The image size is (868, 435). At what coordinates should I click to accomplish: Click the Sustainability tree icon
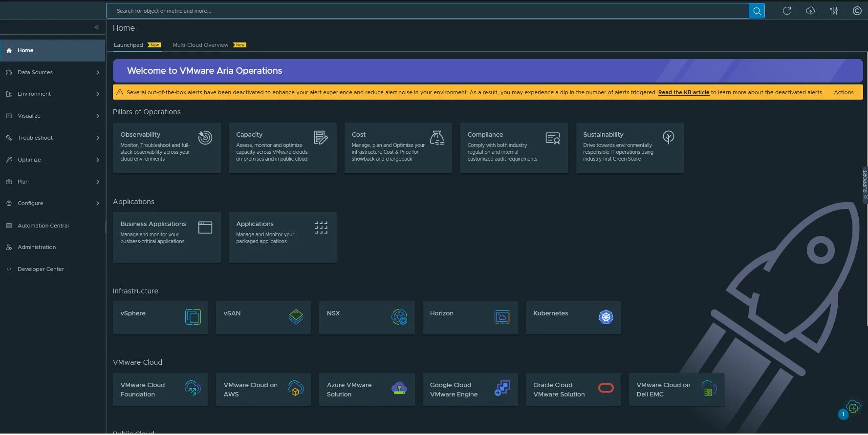pos(669,137)
